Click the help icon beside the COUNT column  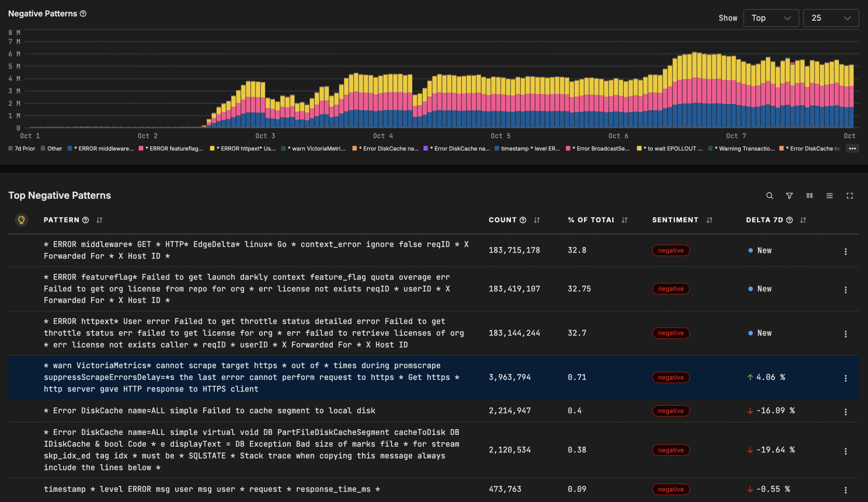pos(523,220)
